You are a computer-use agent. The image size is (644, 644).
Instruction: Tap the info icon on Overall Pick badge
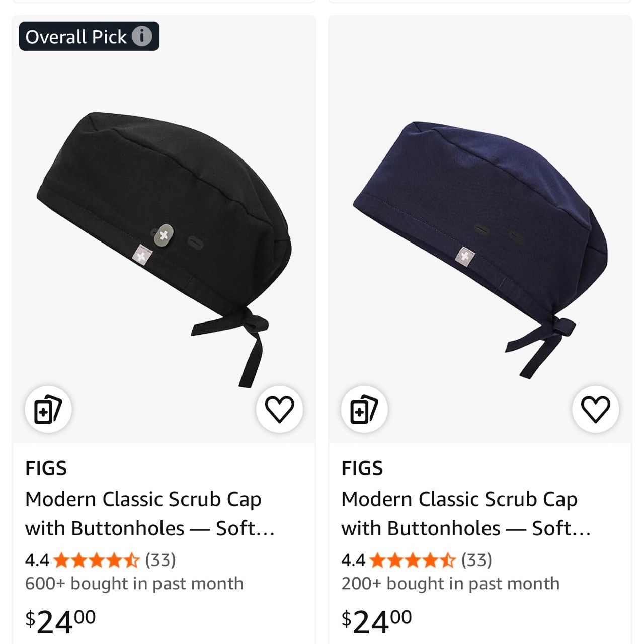[x=142, y=36]
